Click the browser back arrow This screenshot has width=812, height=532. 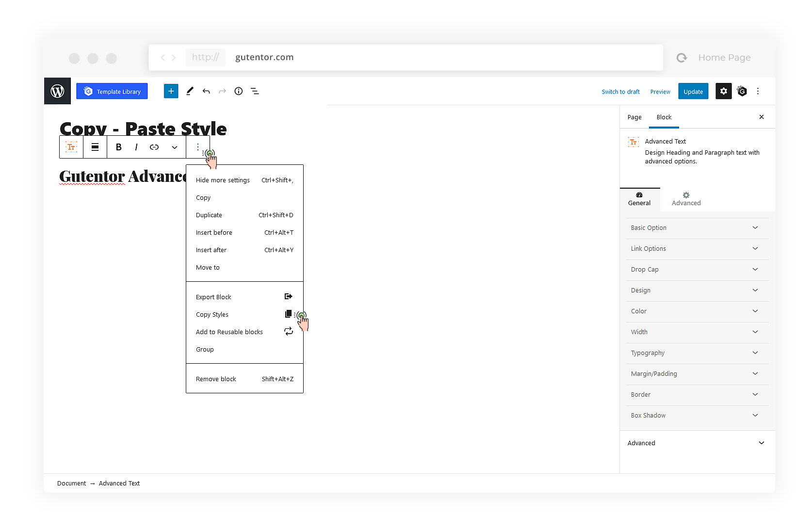(162, 57)
